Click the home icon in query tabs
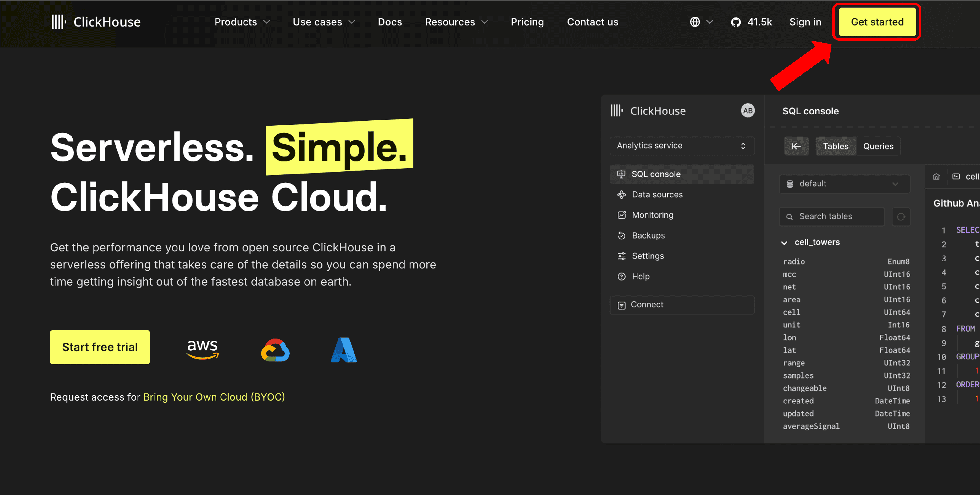 (936, 176)
